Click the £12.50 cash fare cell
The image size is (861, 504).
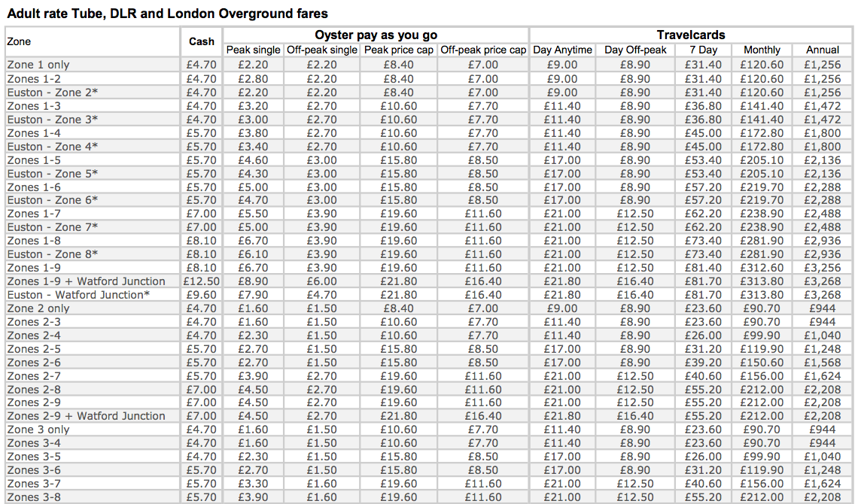[x=200, y=281]
